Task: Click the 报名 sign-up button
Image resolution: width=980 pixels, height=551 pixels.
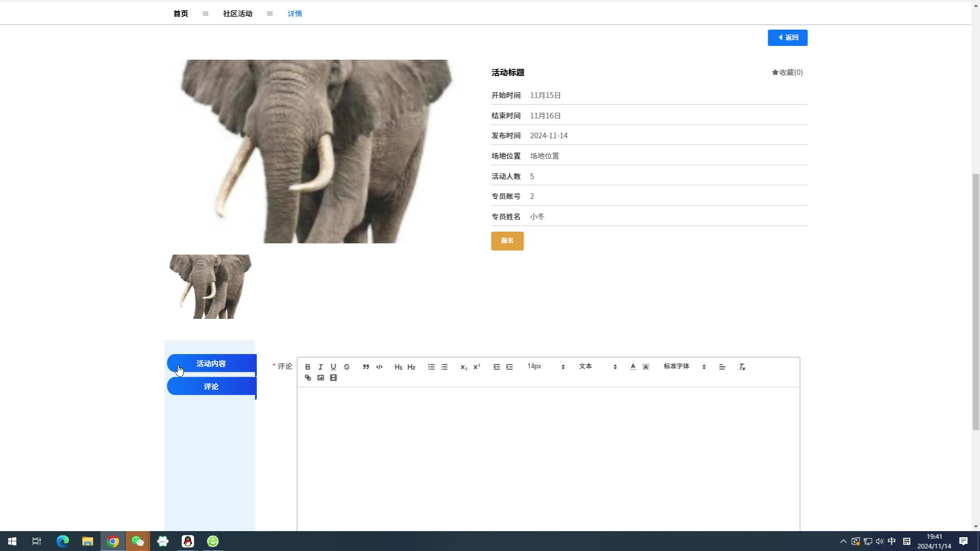Action: tap(507, 241)
